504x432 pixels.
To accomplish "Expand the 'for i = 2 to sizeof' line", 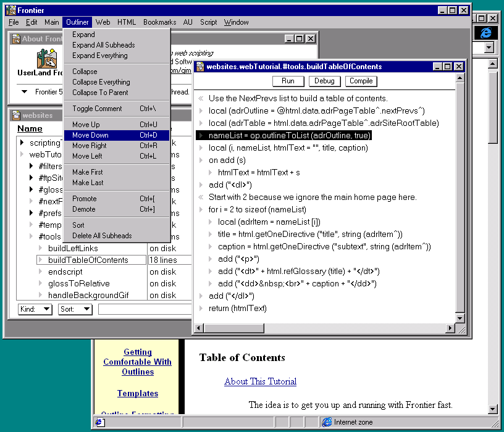I will point(201,210).
